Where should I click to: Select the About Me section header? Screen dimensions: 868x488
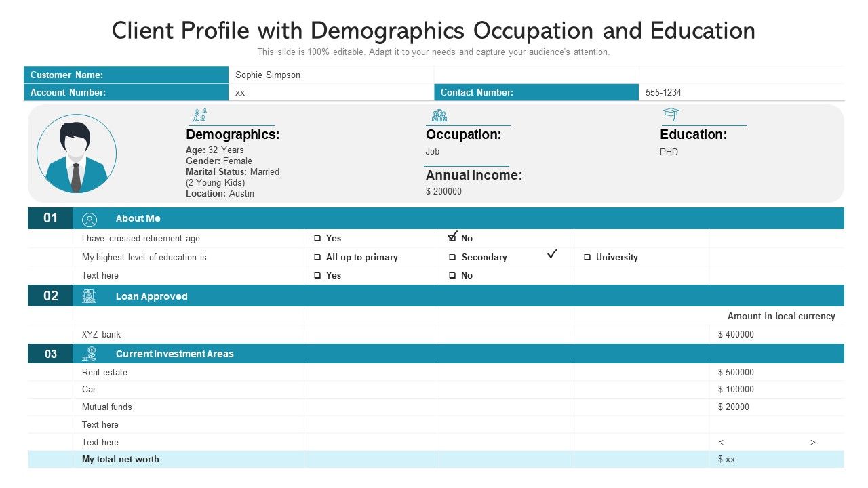[x=458, y=218]
